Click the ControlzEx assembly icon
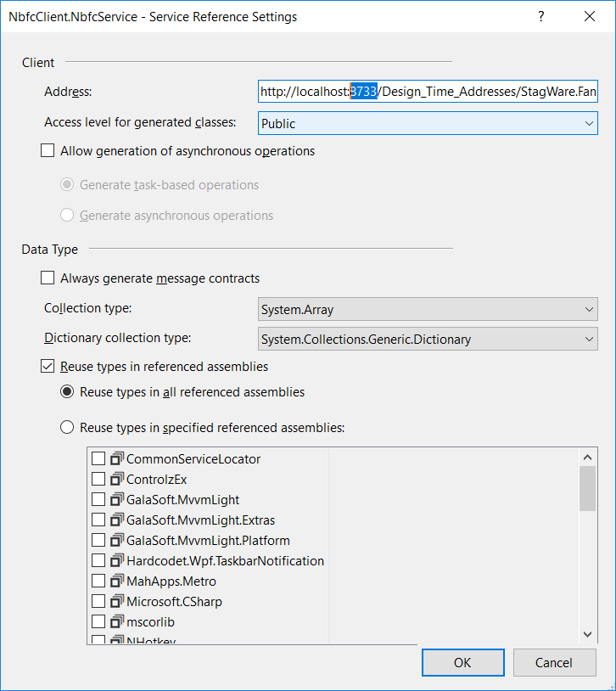Viewport: 616px width, 691px height. (117, 479)
